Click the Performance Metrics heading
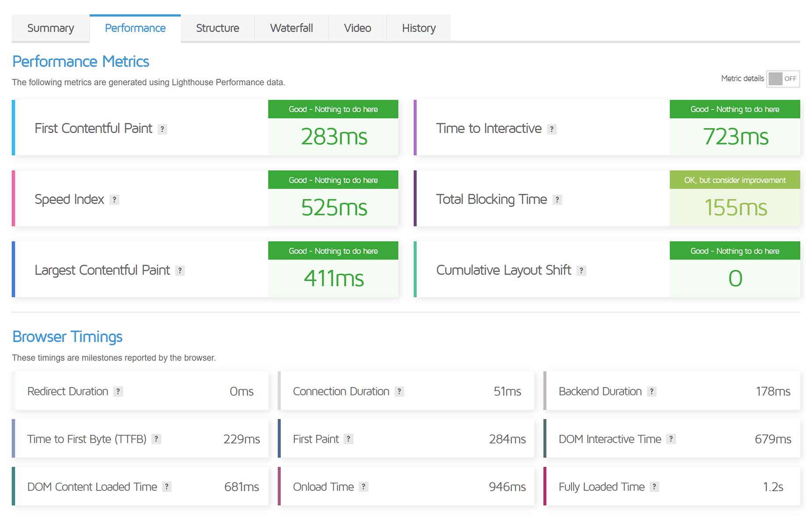 pos(81,61)
